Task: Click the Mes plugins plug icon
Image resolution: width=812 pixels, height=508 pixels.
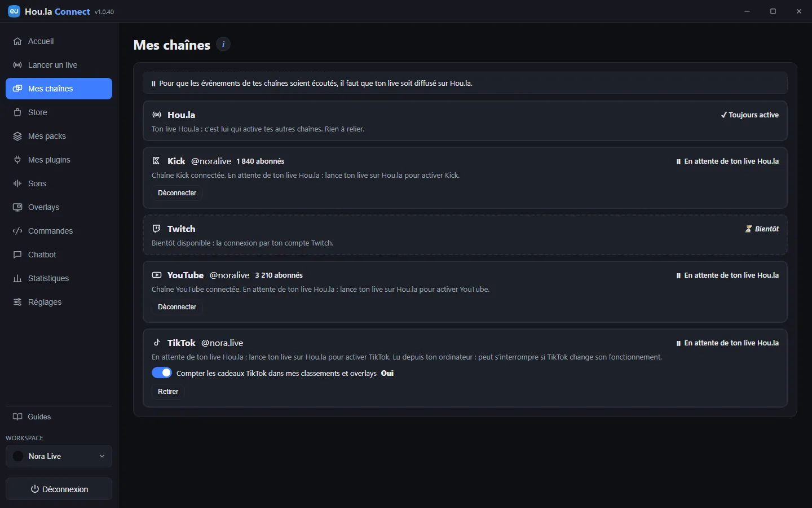Action: pyautogui.click(x=17, y=160)
